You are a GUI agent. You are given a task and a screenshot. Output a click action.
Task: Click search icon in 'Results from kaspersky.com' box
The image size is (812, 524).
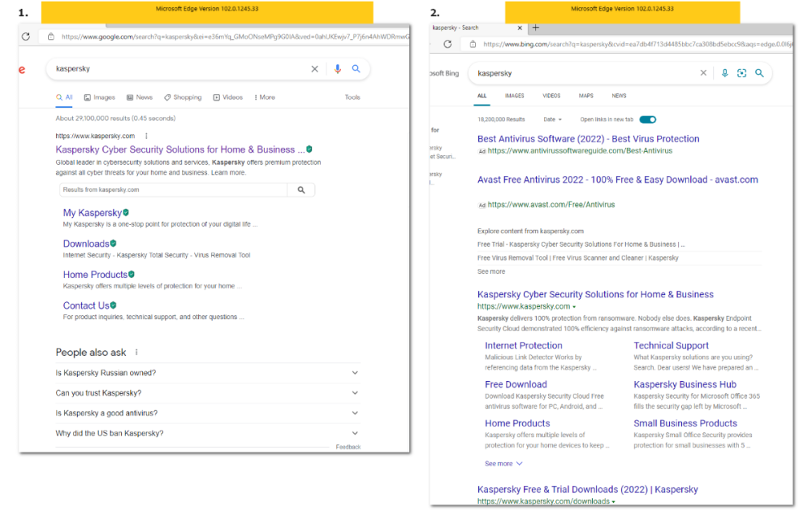click(301, 190)
